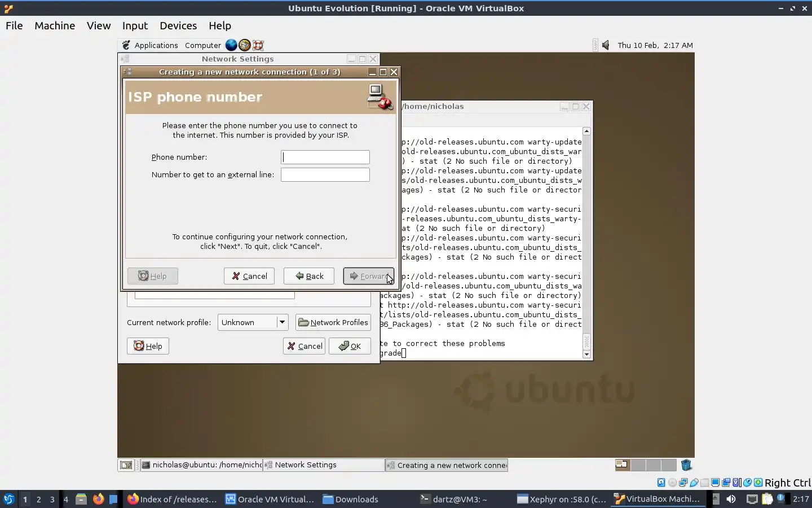The image size is (812, 508).
Task: Switch to host virtual desktop 3
Action: tap(52, 499)
